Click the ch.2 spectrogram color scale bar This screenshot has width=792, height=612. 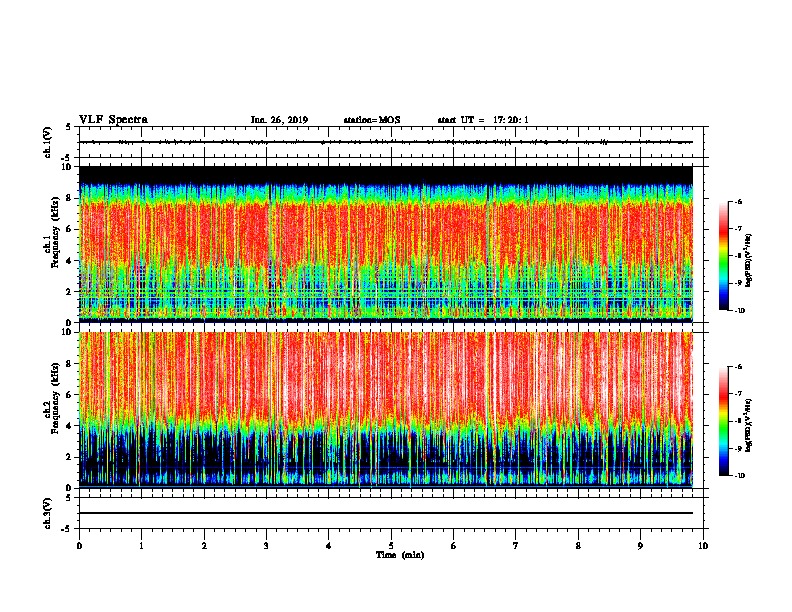(723, 421)
